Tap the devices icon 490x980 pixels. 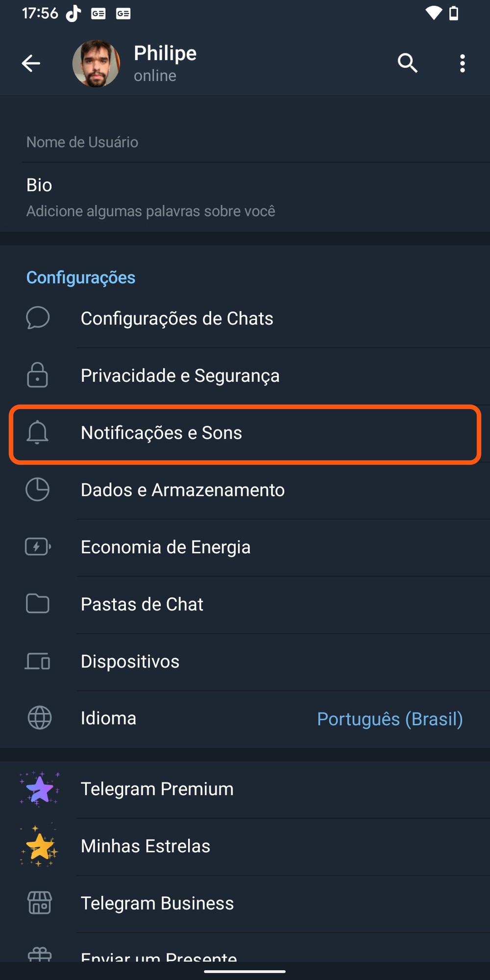pos(38,661)
